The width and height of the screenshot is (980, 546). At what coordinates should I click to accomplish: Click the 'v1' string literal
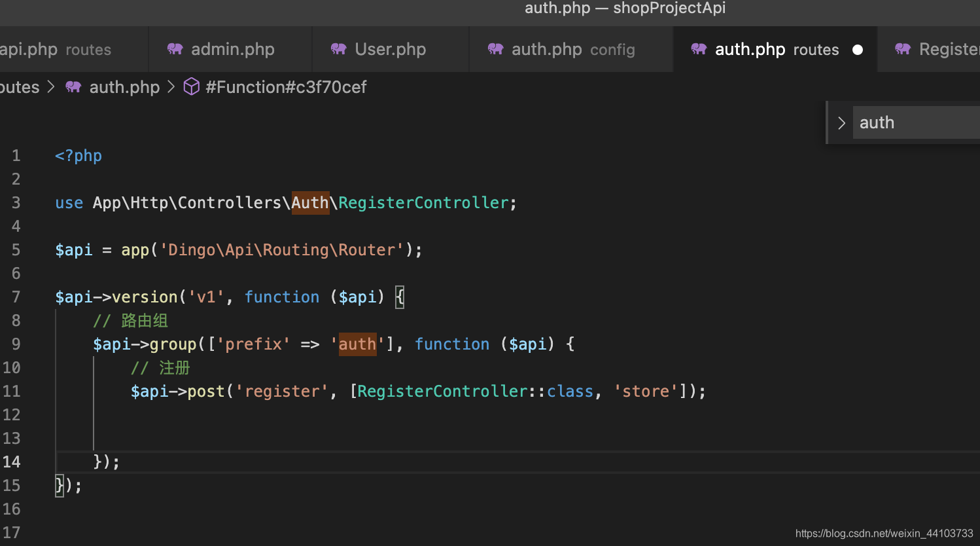click(207, 297)
